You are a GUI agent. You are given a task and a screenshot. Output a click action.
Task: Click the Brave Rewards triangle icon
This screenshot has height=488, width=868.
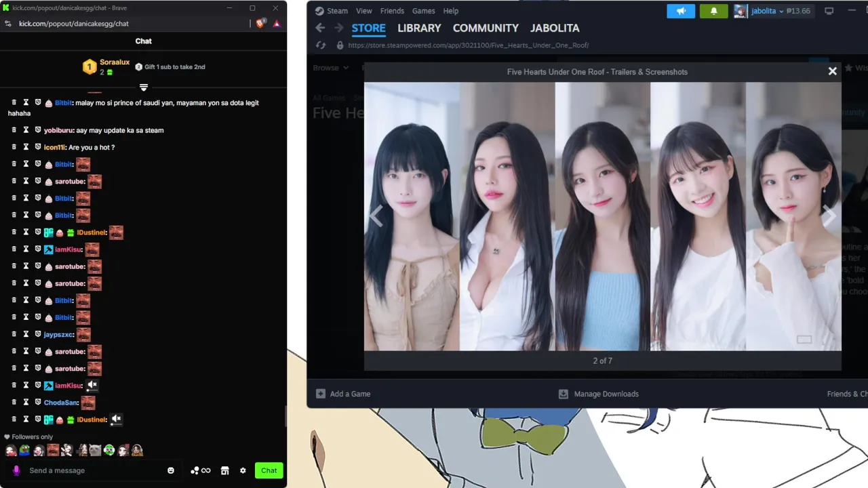[x=277, y=23]
